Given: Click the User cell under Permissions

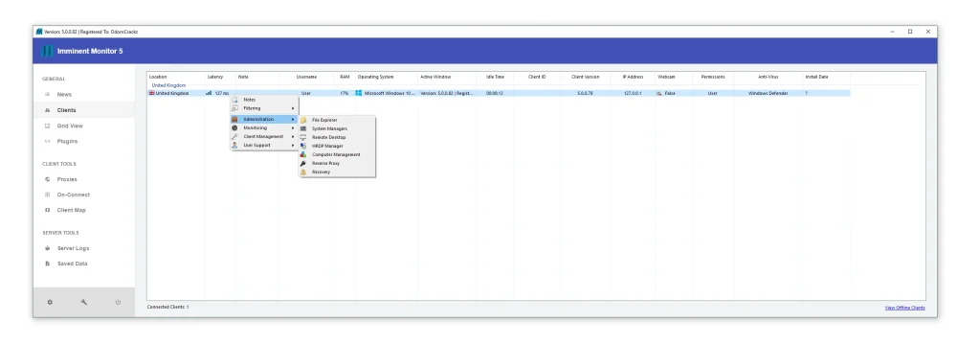Looking at the screenshot, I should click(x=712, y=93).
